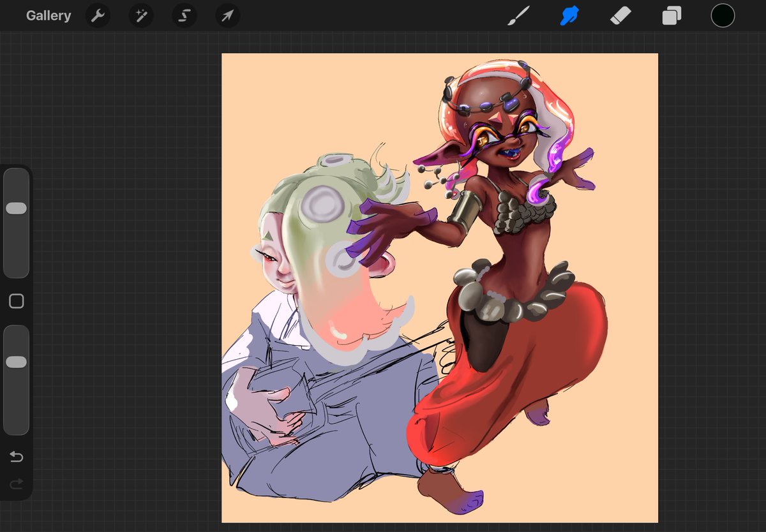The image size is (766, 532).
Task: Click the brush size slider handle
Action: pyautogui.click(x=16, y=208)
